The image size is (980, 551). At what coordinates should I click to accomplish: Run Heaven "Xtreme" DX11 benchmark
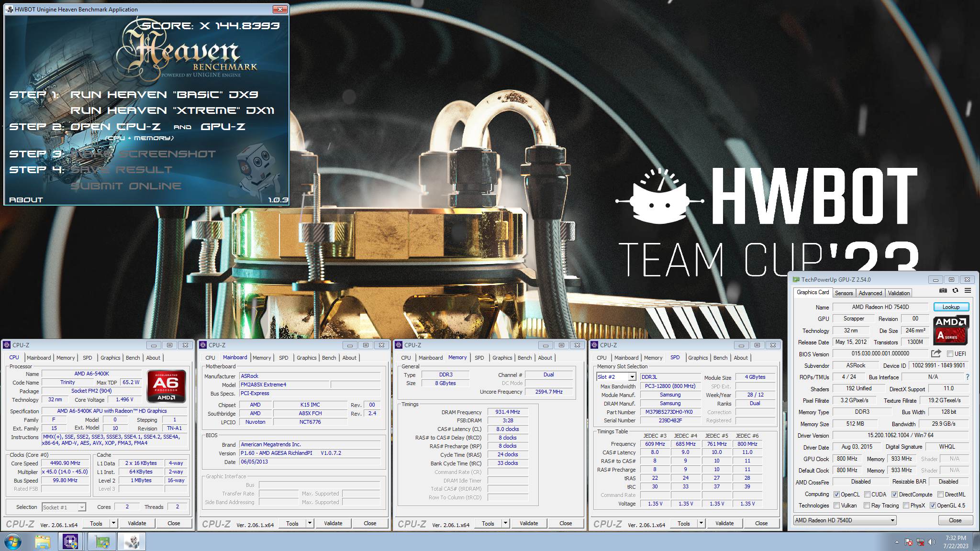pyautogui.click(x=172, y=110)
